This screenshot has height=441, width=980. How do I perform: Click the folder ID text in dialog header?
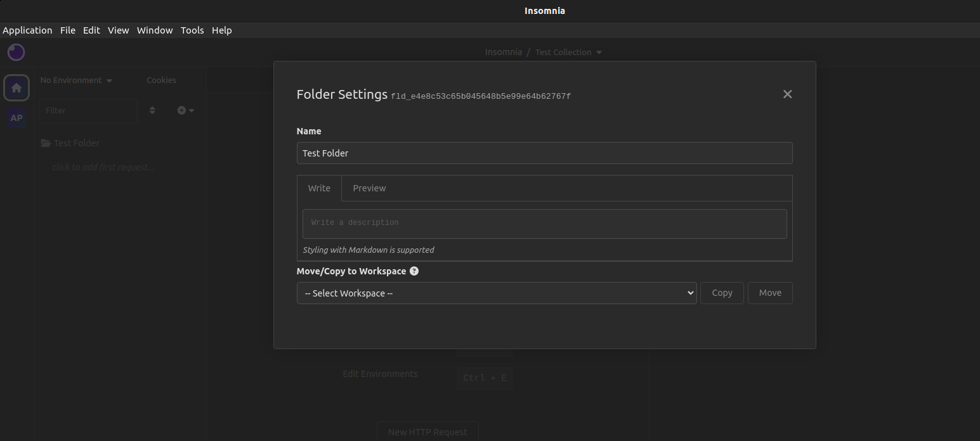click(481, 96)
